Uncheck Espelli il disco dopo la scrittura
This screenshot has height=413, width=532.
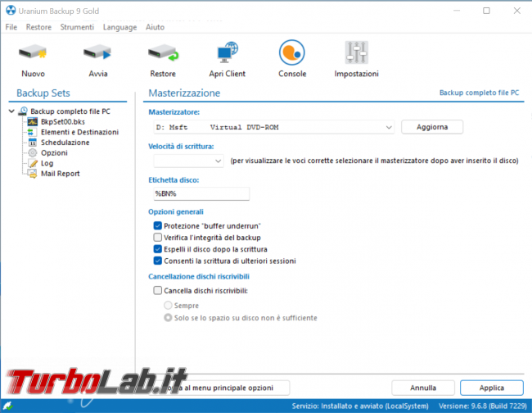(157, 249)
